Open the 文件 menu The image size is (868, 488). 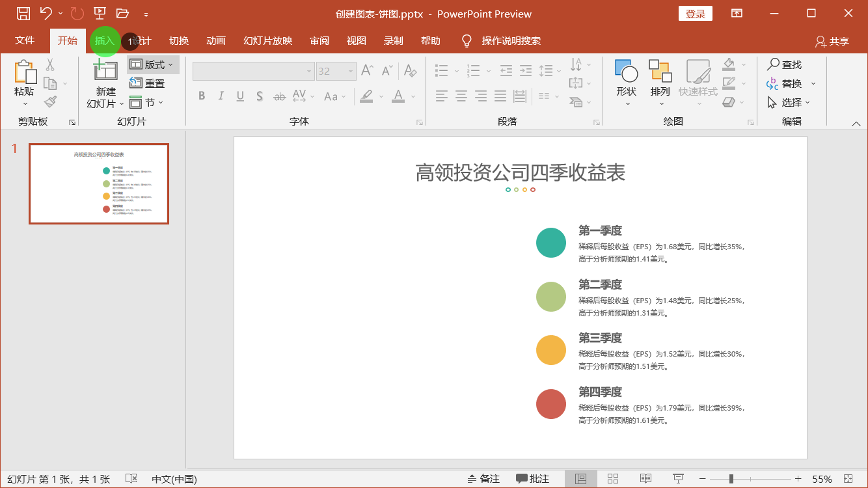pyautogui.click(x=25, y=40)
